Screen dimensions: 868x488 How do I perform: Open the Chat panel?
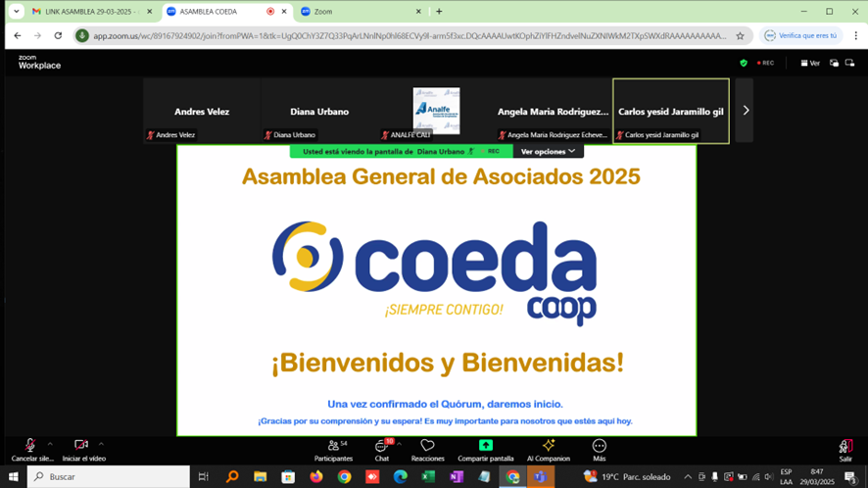(x=382, y=446)
